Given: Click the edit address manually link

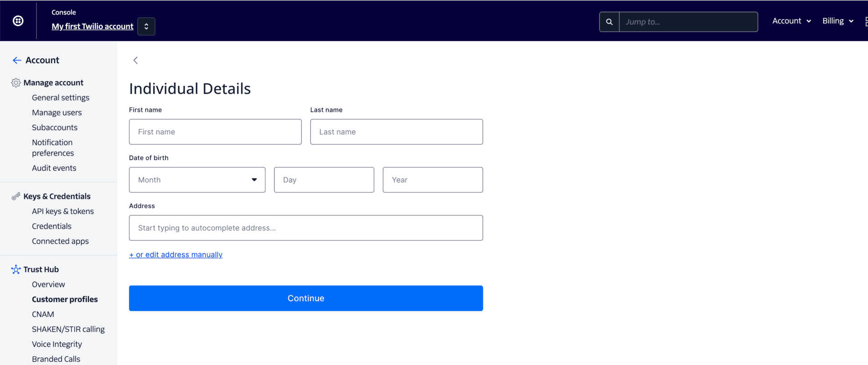Looking at the screenshot, I should pos(176,255).
